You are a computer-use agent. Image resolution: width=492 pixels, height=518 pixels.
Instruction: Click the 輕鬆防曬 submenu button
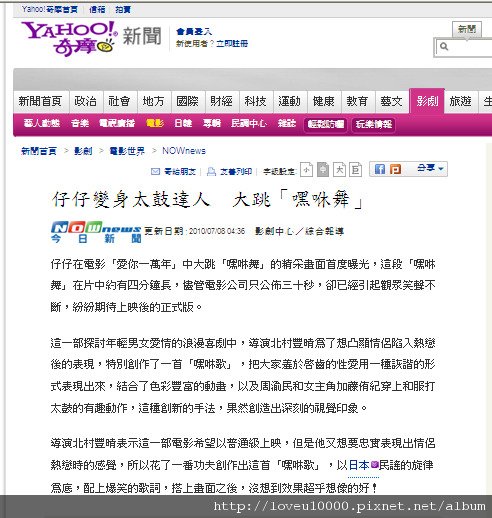[x=326, y=124]
